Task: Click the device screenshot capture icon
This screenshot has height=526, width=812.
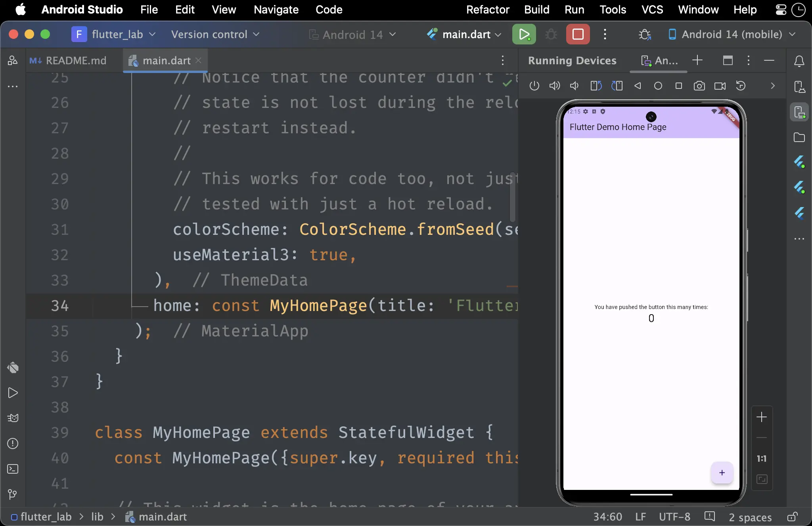Action: (x=698, y=86)
